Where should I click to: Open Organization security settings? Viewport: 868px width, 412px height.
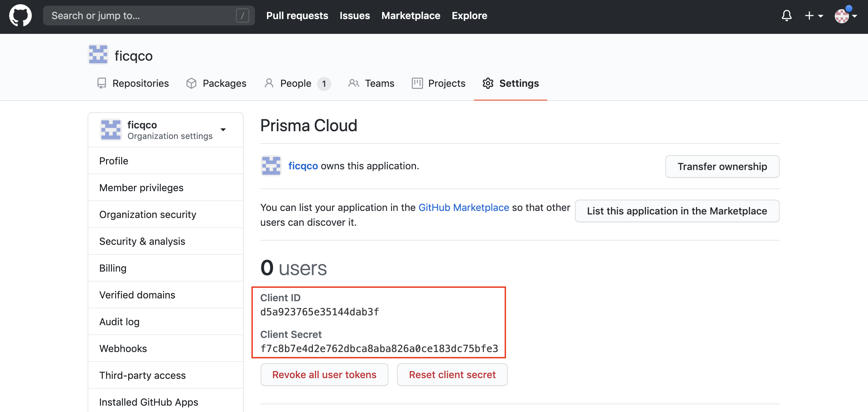(166, 214)
